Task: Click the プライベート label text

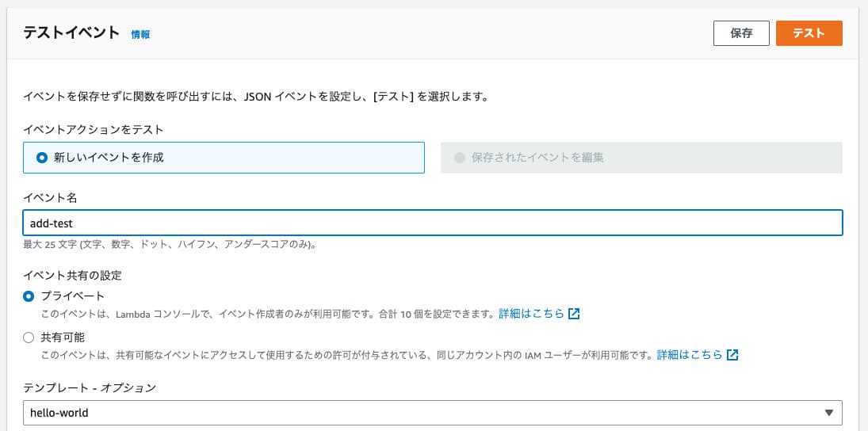Action: tap(73, 296)
